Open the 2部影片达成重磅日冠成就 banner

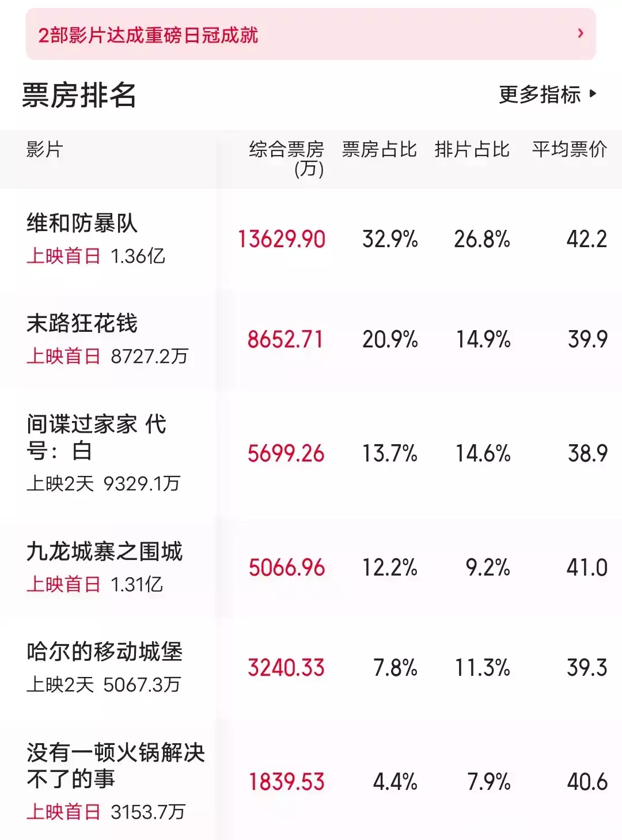pyautogui.click(x=149, y=35)
